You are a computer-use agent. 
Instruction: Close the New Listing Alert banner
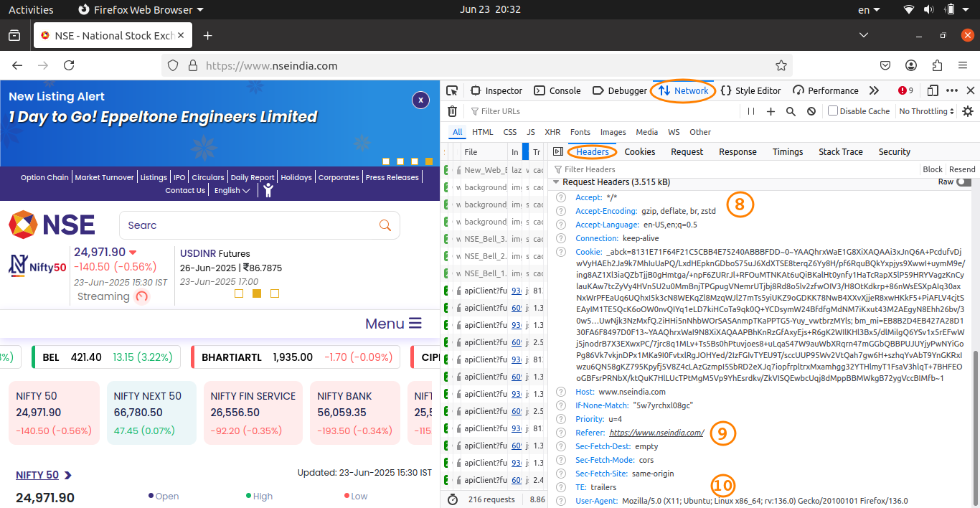pyautogui.click(x=420, y=100)
